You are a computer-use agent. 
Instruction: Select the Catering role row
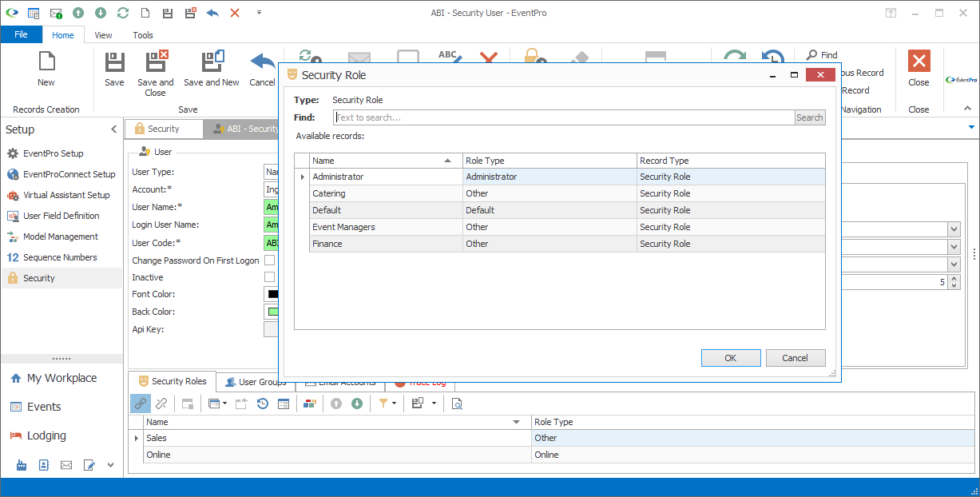(568, 193)
